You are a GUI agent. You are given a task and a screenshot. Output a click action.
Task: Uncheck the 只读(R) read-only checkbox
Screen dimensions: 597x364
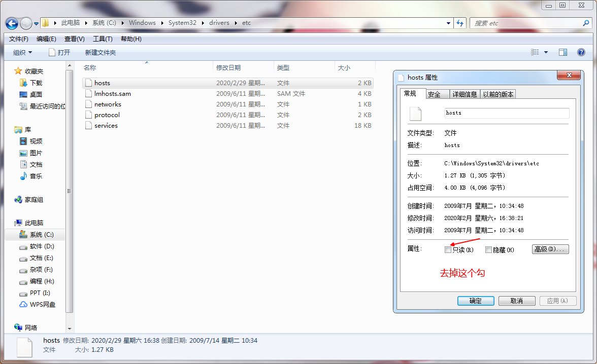tap(448, 249)
